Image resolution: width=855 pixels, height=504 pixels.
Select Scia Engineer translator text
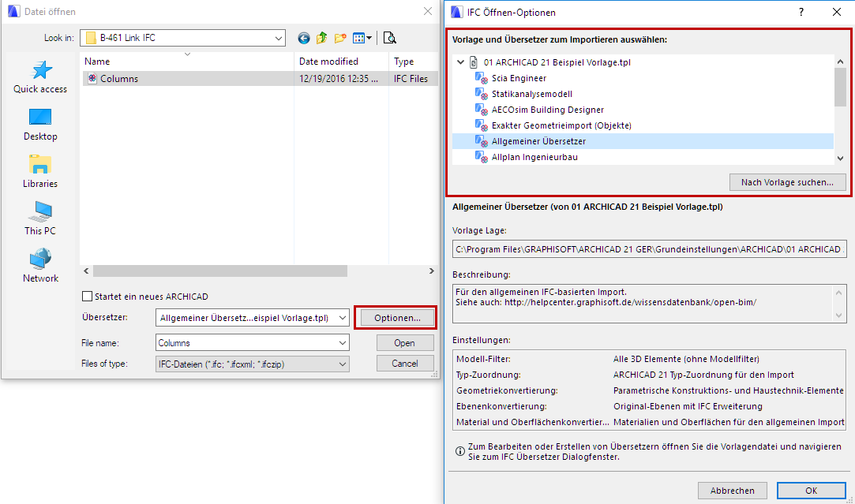tap(519, 78)
